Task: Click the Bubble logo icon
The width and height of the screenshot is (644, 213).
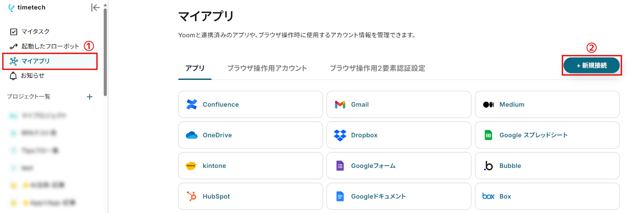Action: pyautogui.click(x=488, y=166)
